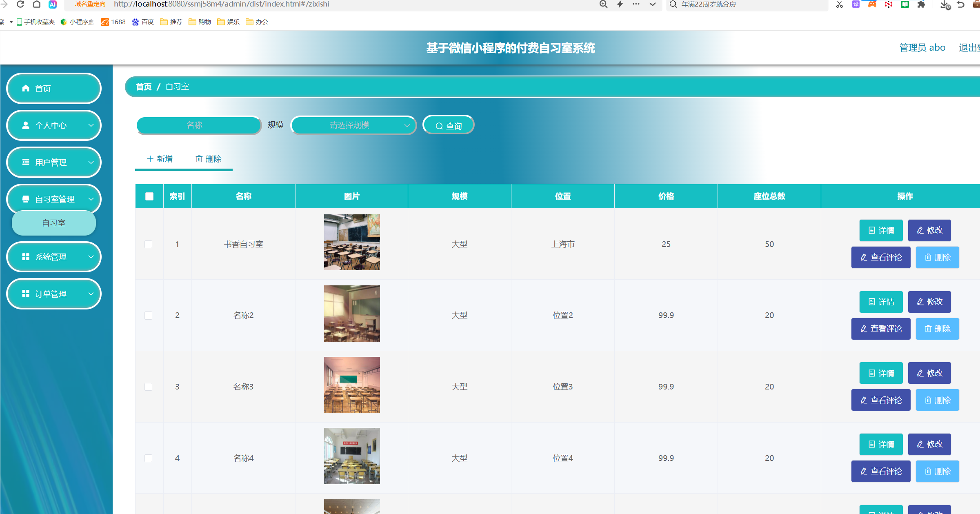Open the 办公 bookmarks folder

257,22
